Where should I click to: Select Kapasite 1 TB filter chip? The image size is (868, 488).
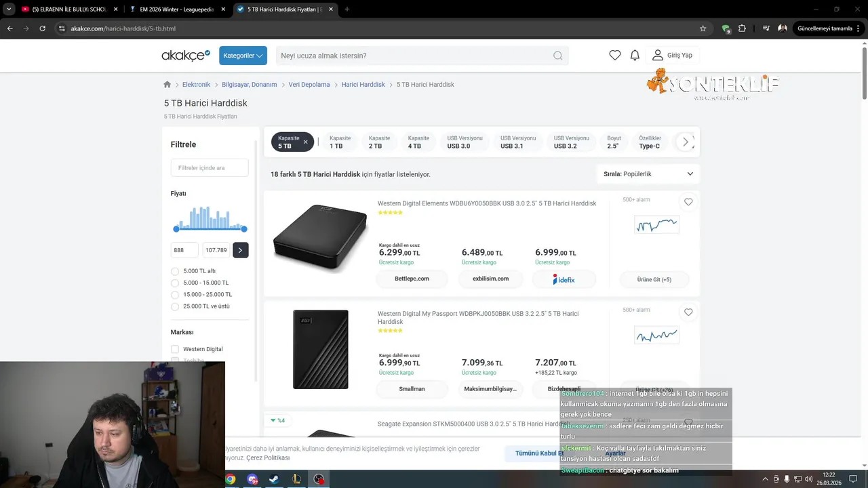[340, 142]
